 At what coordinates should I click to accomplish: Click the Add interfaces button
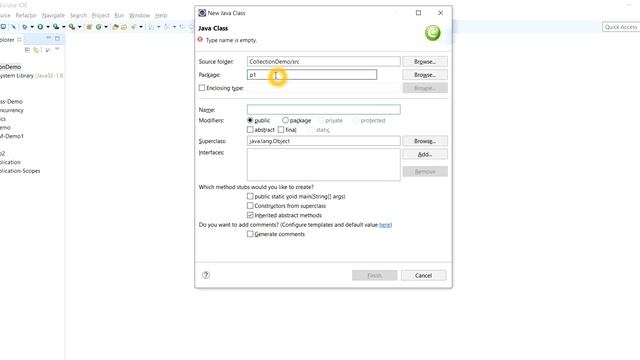pos(425,154)
